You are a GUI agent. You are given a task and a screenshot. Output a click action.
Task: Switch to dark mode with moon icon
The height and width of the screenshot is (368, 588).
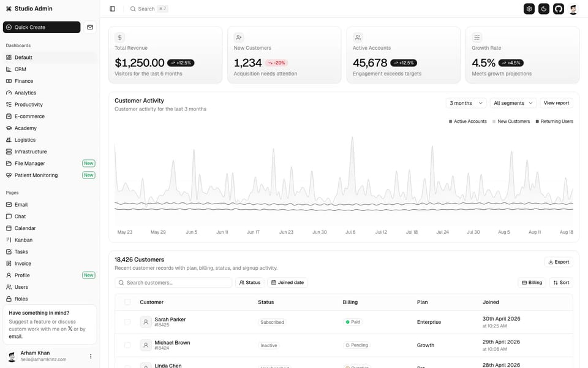point(544,9)
